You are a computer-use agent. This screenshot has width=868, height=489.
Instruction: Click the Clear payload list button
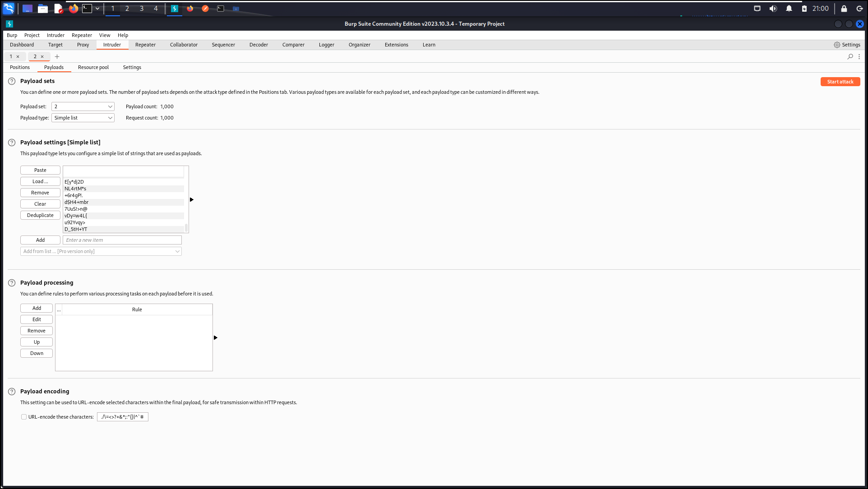pos(40,204)
